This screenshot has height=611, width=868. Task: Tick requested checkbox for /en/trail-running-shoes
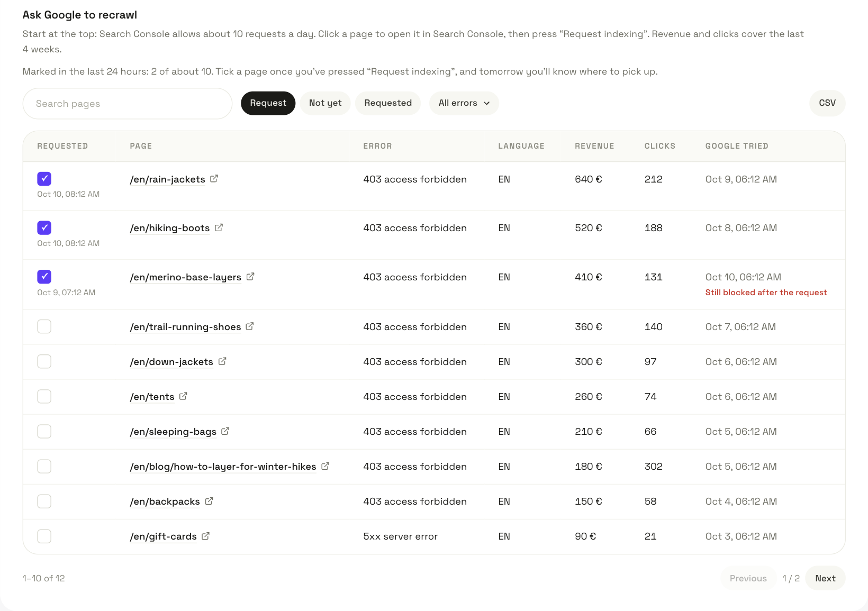(x=44, y=326)
